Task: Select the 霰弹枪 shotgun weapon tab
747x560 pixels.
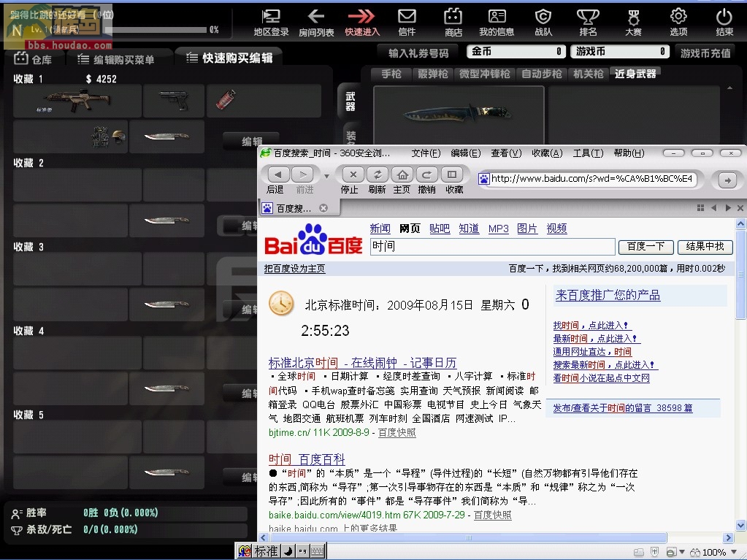Action: coord(432,74)
